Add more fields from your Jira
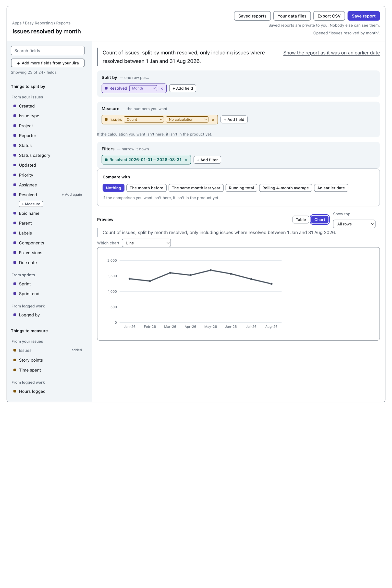The image size is (392, 588). click(x=48, y=63)
